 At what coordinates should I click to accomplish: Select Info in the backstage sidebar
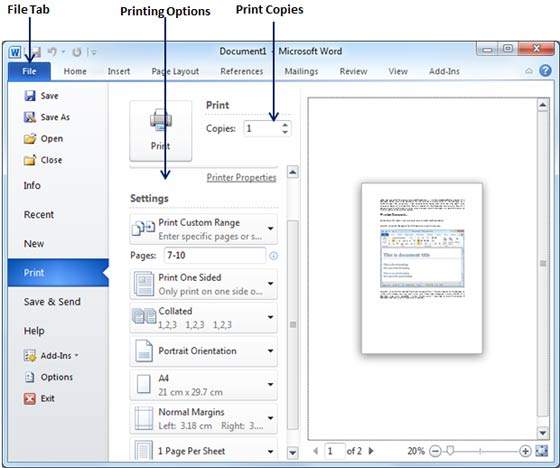pyautogui.click(x=32, y=185)
